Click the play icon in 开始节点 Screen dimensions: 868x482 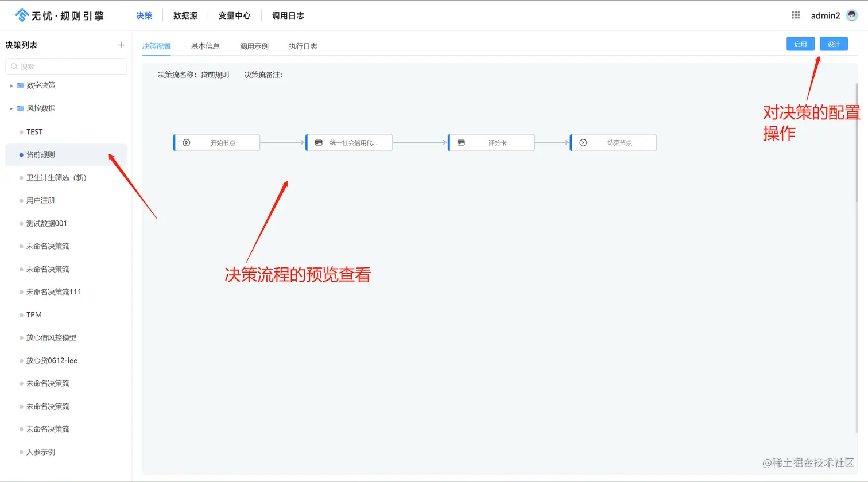tap(187, 143)
